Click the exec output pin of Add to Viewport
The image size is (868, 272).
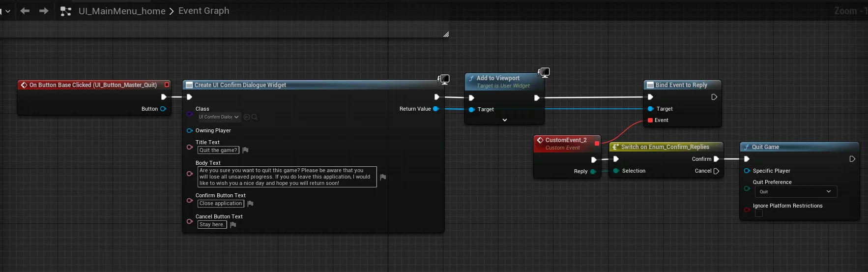point(537,98)
